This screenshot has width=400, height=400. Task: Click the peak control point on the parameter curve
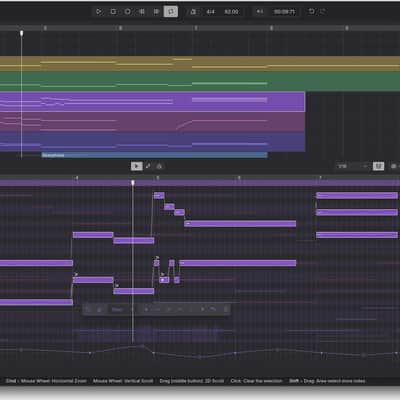(143, 346)
